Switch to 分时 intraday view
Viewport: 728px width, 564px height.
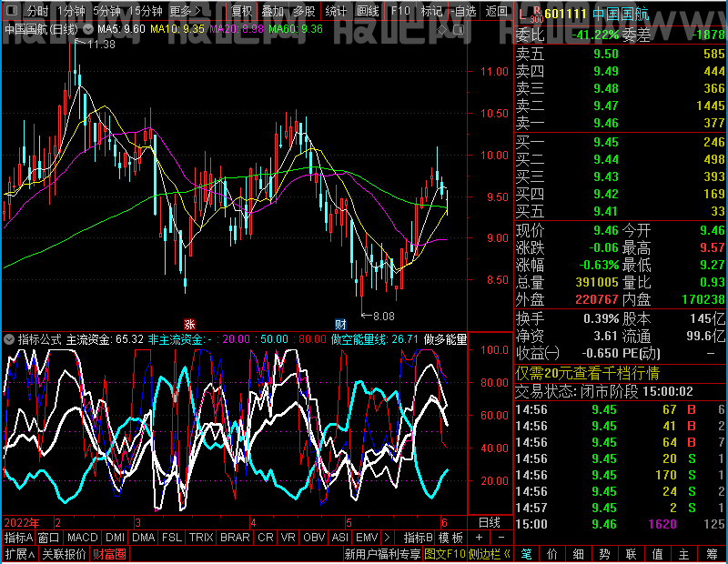click(x=37, y=11)
